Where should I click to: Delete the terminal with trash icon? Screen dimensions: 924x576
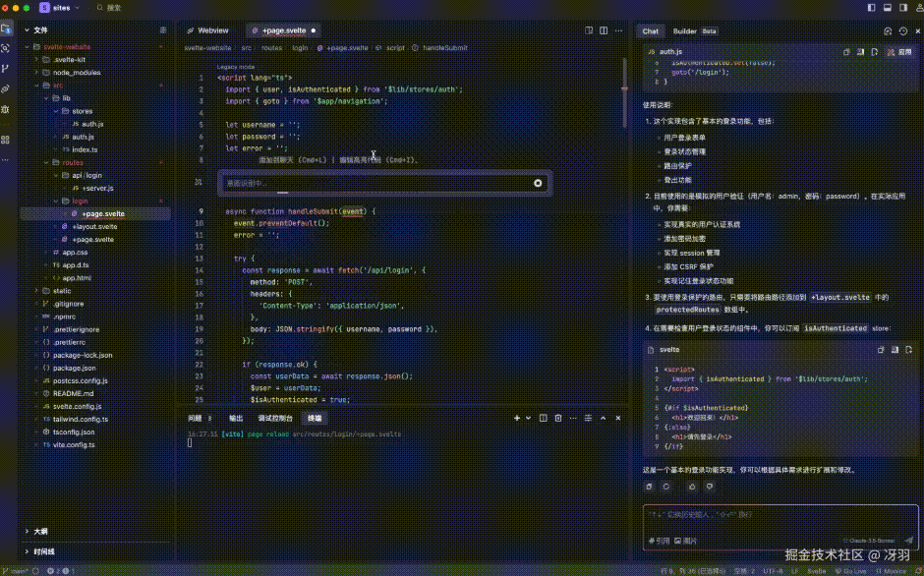[558, 418]
